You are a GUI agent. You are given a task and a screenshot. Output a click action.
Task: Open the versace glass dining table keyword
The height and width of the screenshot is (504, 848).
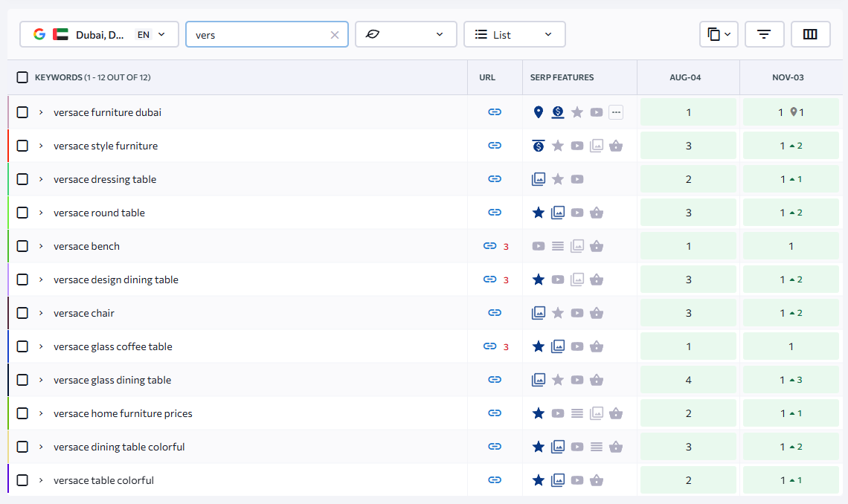tap(112, 379)
